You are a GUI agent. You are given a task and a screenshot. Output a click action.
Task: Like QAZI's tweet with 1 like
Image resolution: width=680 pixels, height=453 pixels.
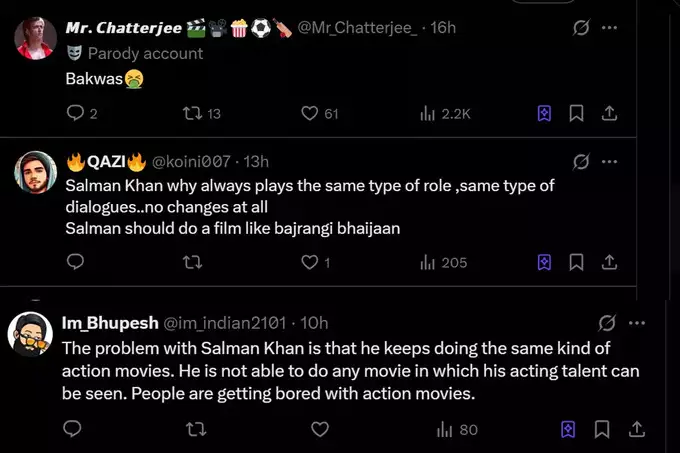(x=310, y=262)
